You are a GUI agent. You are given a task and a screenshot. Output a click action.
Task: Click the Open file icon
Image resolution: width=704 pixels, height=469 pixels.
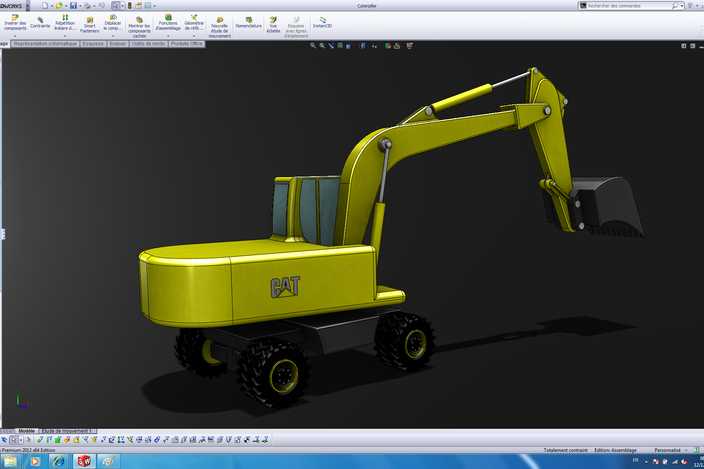pos(59,5)
